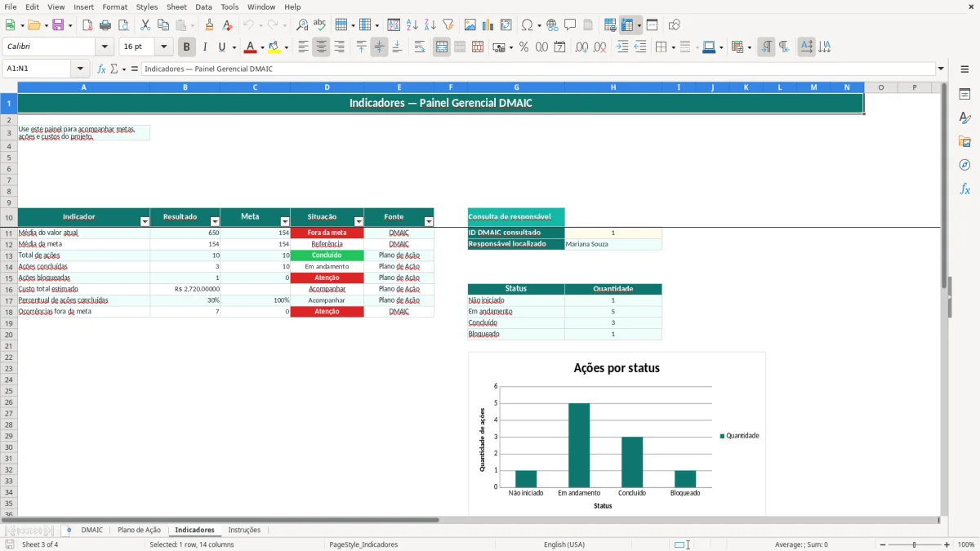The image size is (980, 551).
Task: Click Increase Indent icon
Action: pyautogui.click(x=622, y=47)
